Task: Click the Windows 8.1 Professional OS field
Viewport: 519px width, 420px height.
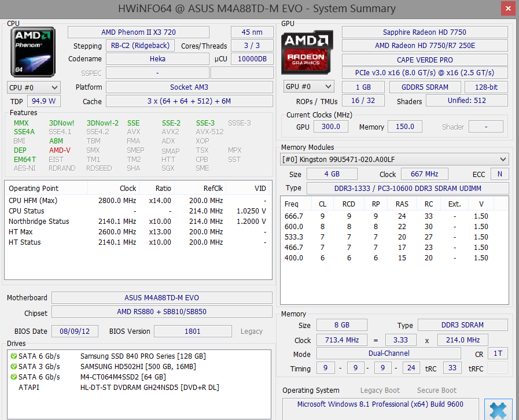Action: (380, 409)
